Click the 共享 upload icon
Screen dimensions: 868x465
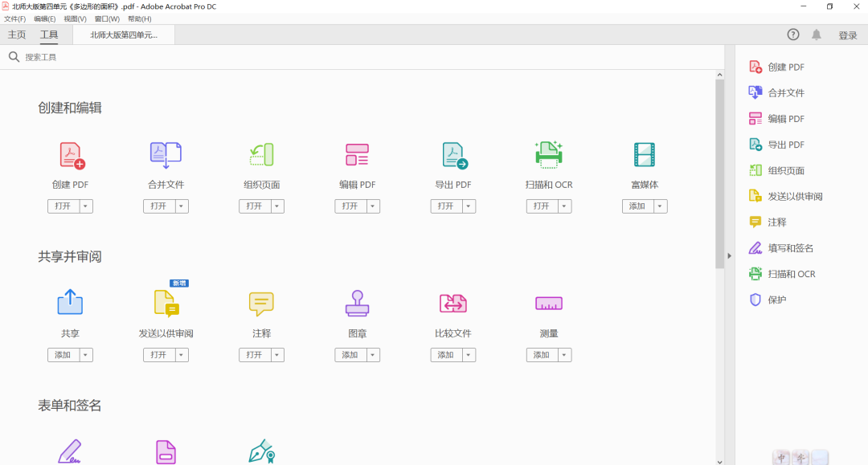click(70, 303)
